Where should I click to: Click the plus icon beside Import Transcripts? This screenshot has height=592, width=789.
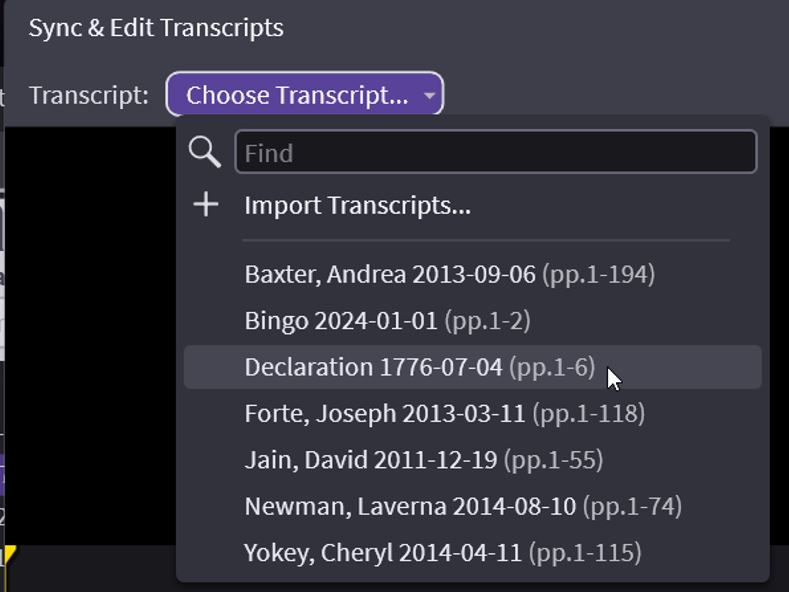point(205,205)
